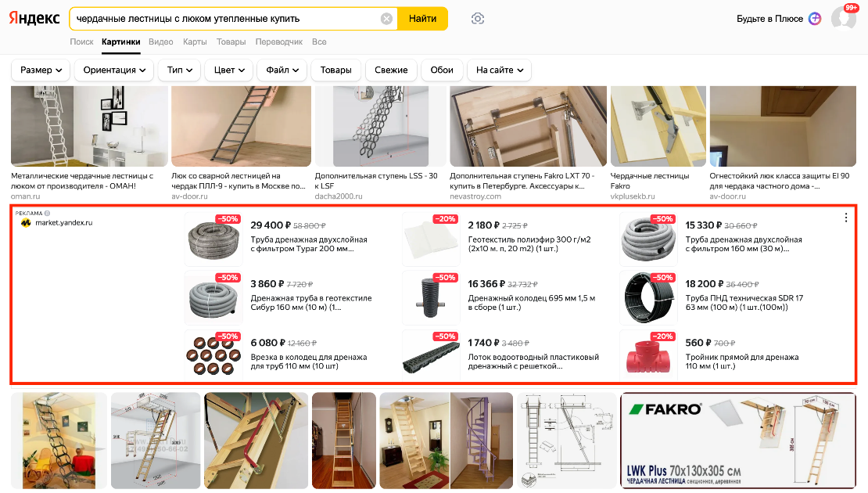The width and height of the screenshot is (868, 493).
Task: Toggle the Товары filter chip
Action: (x=336, y=70)
